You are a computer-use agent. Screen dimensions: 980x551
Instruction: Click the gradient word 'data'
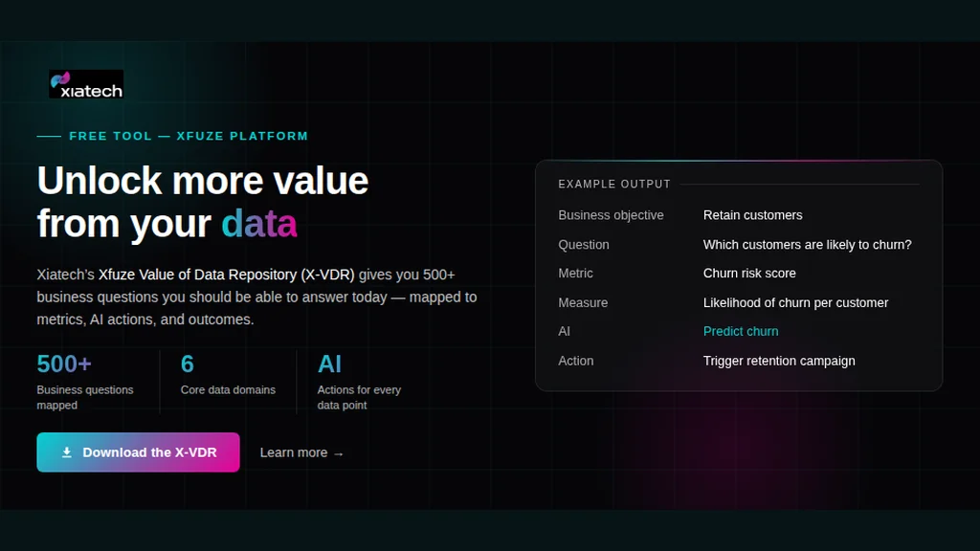pos(258,224)
